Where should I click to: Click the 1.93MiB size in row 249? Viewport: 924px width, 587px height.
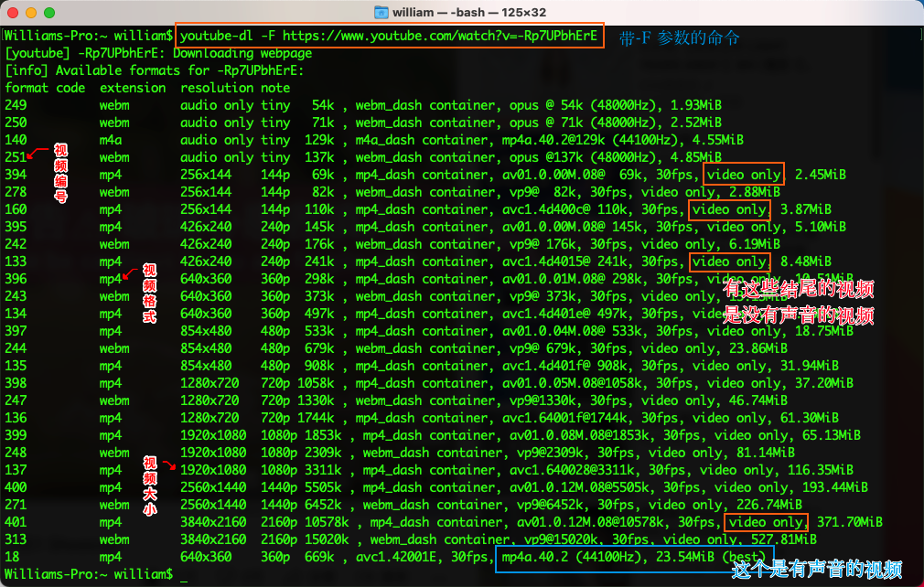point(696,105)
